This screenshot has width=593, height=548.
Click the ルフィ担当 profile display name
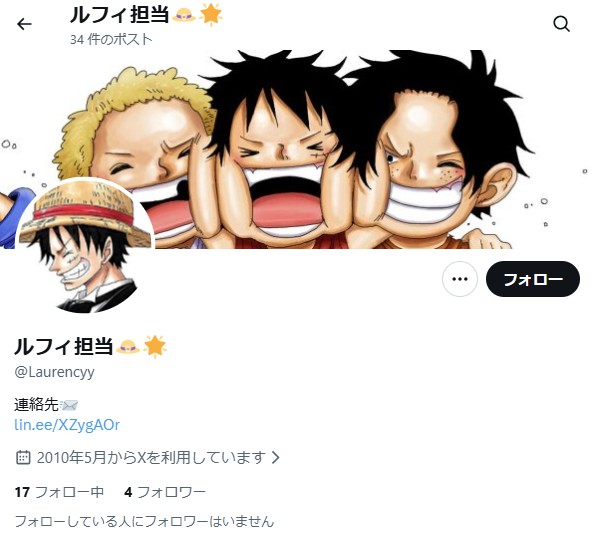tap(64, 346)
